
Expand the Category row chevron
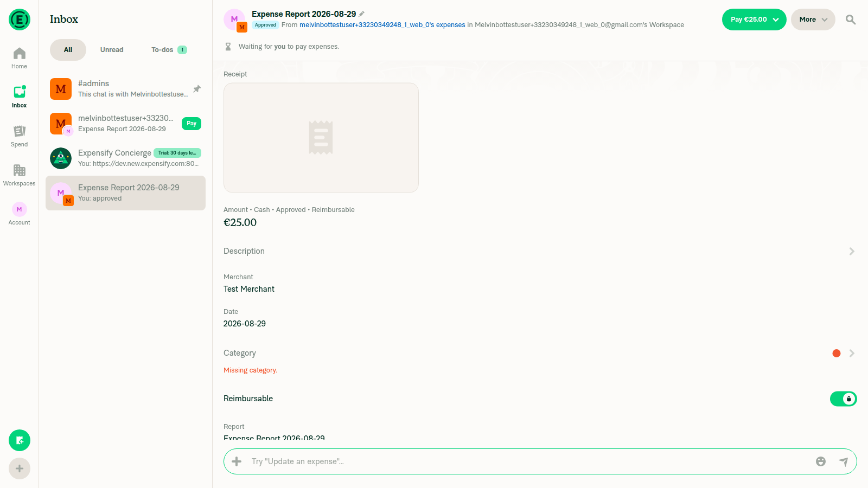(852, 354)
